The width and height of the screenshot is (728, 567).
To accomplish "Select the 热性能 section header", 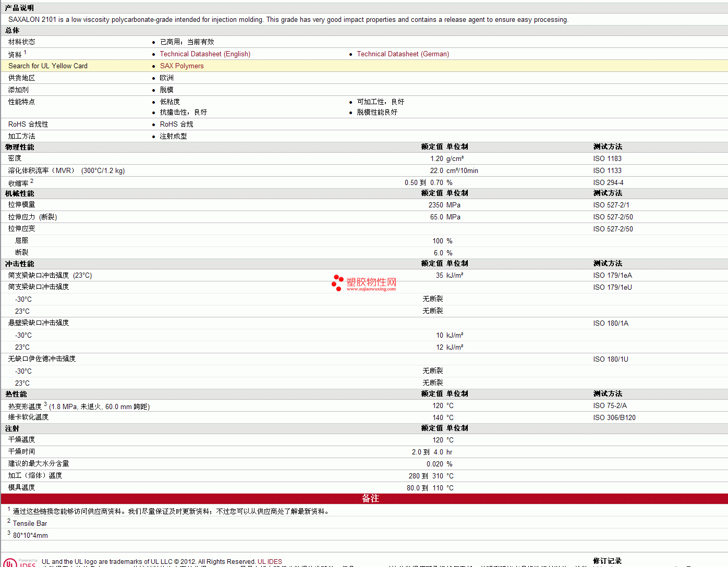I will coord(16,394).
